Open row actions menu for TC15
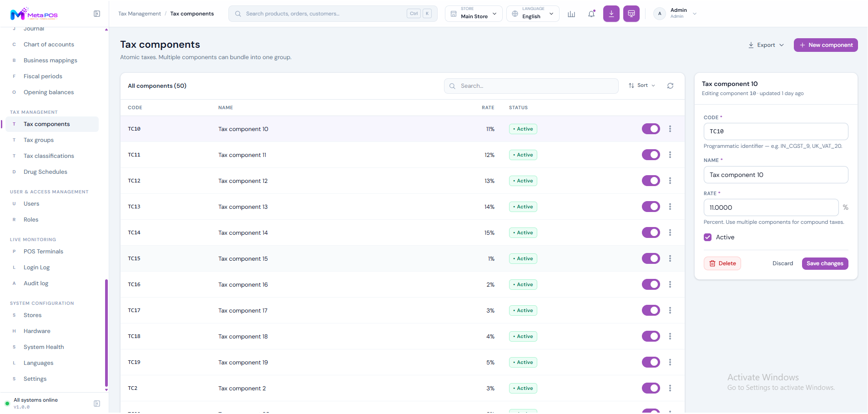Viewport: 868px width, 414px height. coord(670,258)
